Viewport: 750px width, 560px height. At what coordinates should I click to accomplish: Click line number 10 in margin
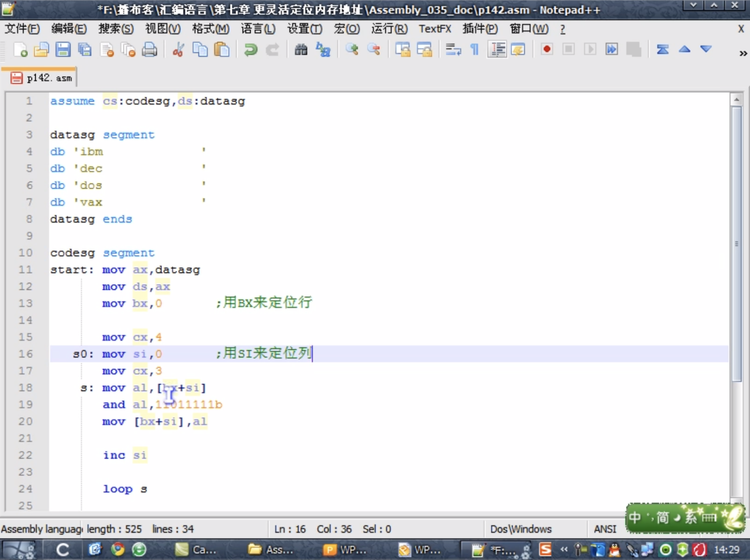(25, 253)
